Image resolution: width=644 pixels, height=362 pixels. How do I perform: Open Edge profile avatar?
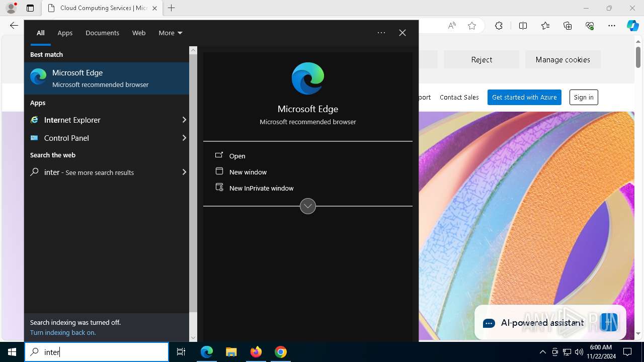pos(11,8)
